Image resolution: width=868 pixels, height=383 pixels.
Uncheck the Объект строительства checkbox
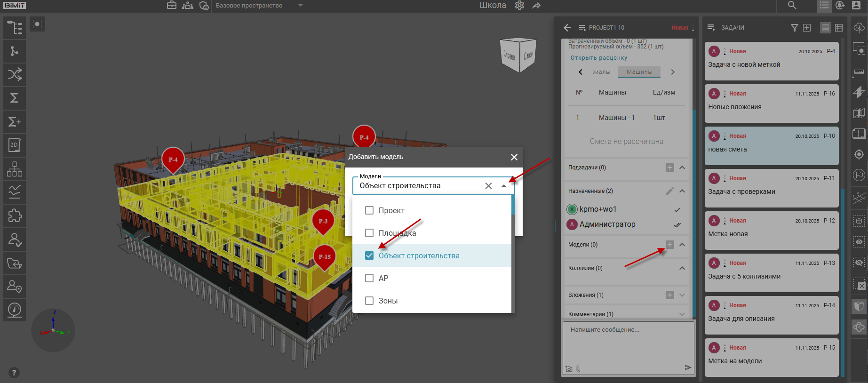click(369, 255)
